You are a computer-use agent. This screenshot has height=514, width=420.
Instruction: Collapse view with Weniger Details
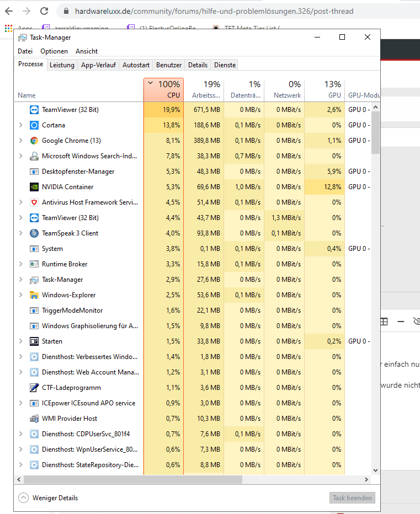coord(48,498)
